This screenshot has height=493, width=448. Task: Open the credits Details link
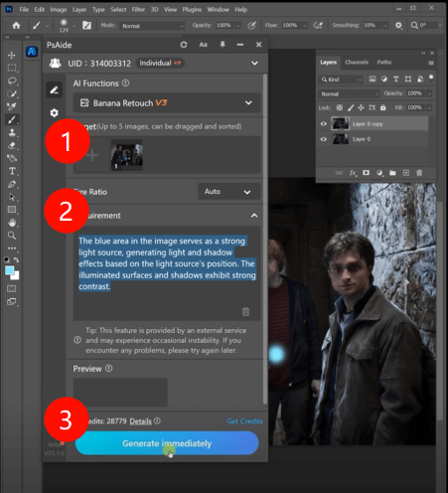tap(140, 421)
